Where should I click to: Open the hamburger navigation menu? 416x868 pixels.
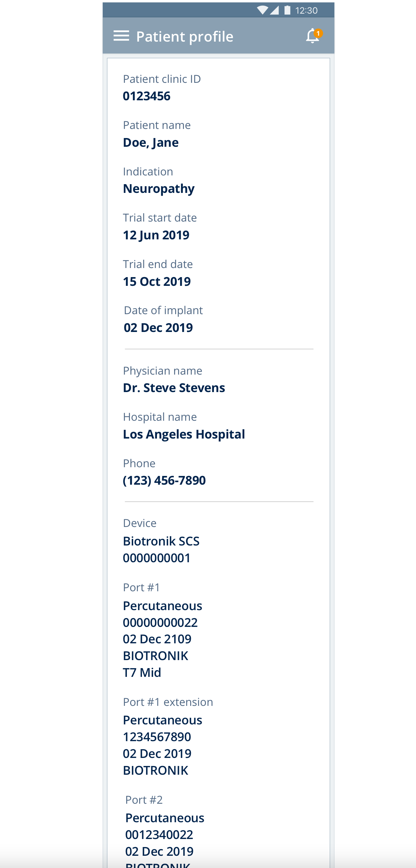121,36
